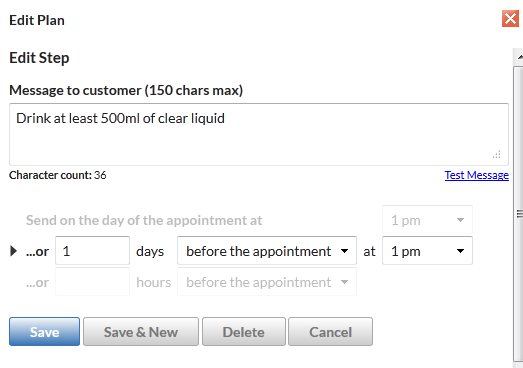This screenshot has width=523, height=368.
Task: Focus the days number field containing 1
Action: (92, 251)
